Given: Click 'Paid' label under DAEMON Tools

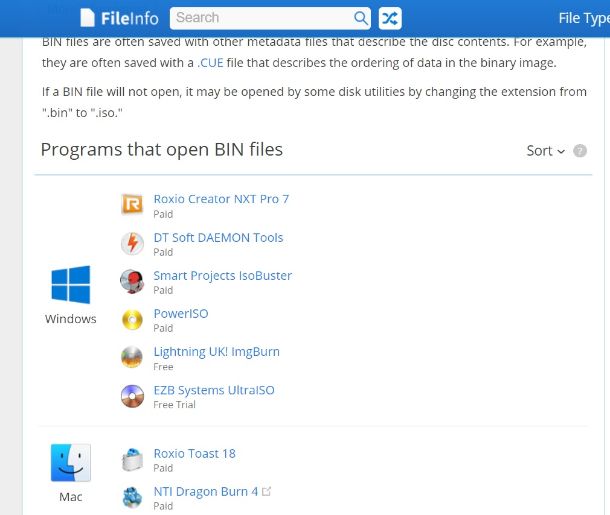Looking at the screenshot, I should 163,252.
